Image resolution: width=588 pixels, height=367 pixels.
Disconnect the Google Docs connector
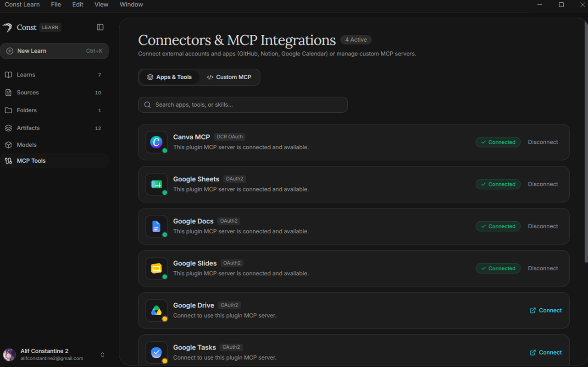[543, 226]
